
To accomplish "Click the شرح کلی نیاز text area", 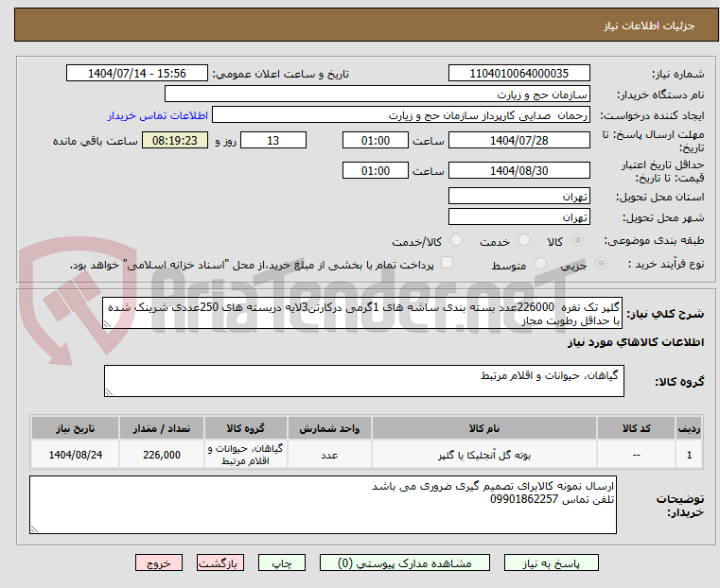I will [x=362, y=313].
